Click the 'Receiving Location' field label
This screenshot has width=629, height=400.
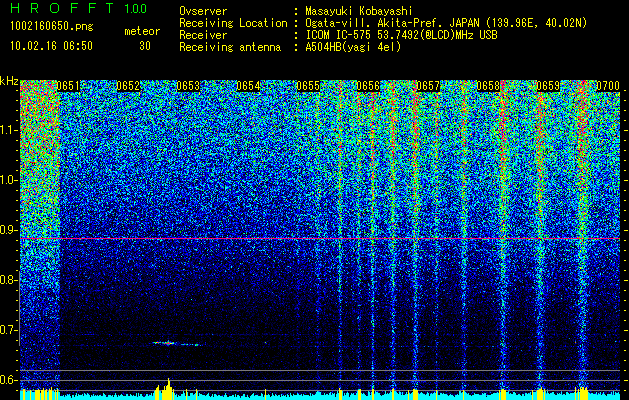tap(233, 23)
